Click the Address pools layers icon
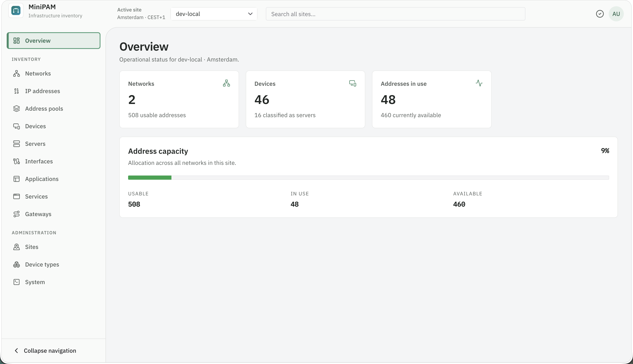Image resolution: width=633 pixels, height=364 pixels. click(x=17, y=109)
